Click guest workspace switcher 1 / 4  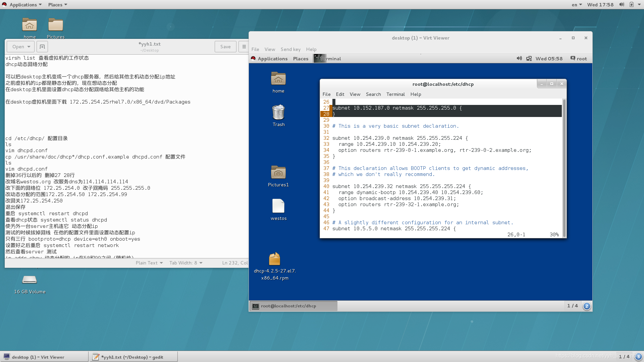[x=572, y=306]
